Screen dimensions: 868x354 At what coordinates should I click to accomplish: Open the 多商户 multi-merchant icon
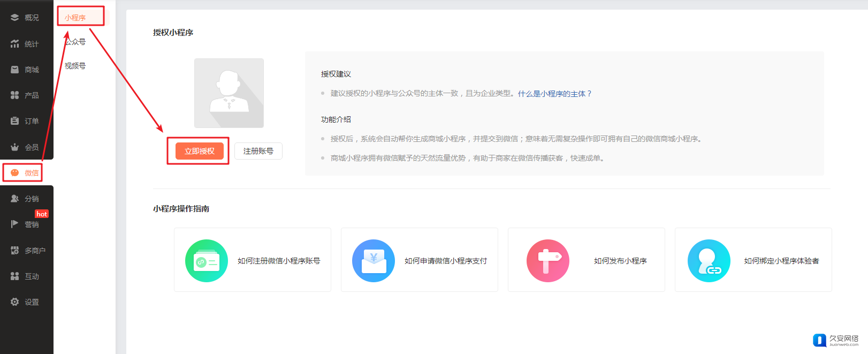pos(14,250)
